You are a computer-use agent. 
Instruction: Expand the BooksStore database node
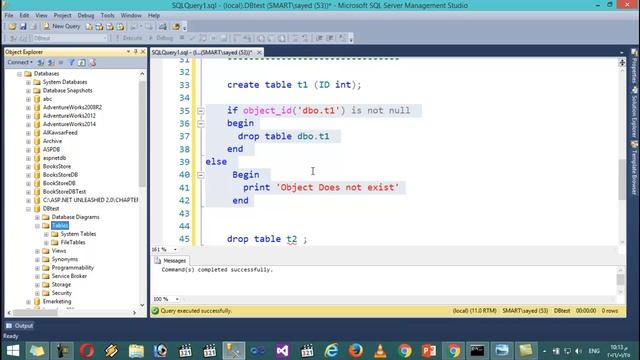pos(28,167)
